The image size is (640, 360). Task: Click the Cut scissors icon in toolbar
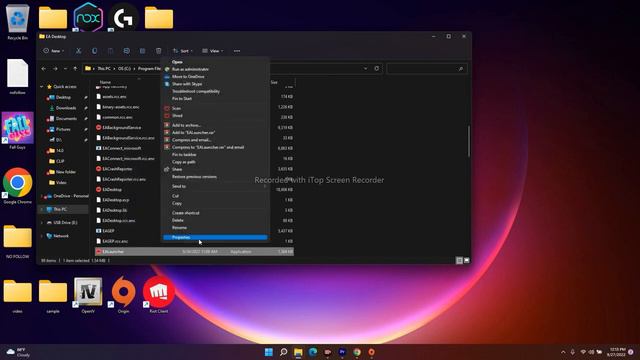(x=78, y=51)
